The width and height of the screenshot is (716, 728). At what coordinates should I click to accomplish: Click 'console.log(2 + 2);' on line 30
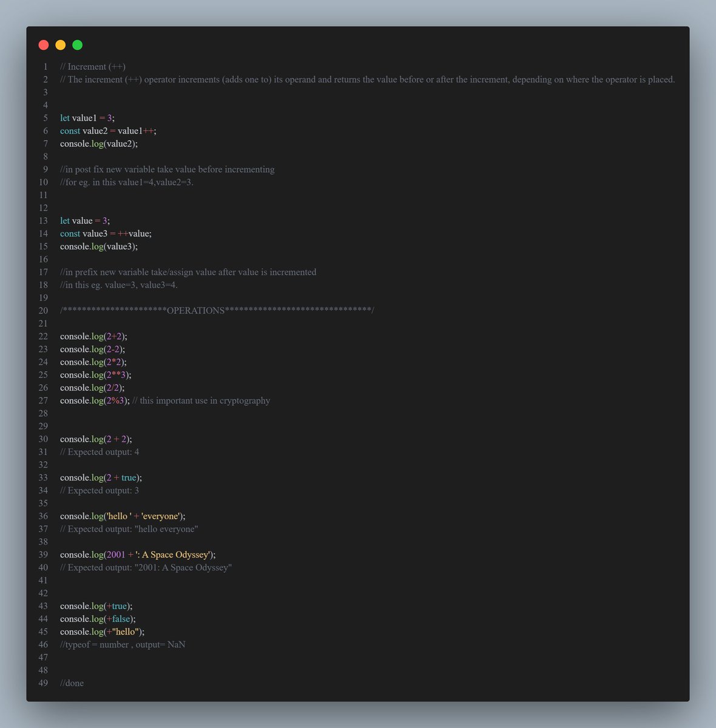click(x=96, y=439)
